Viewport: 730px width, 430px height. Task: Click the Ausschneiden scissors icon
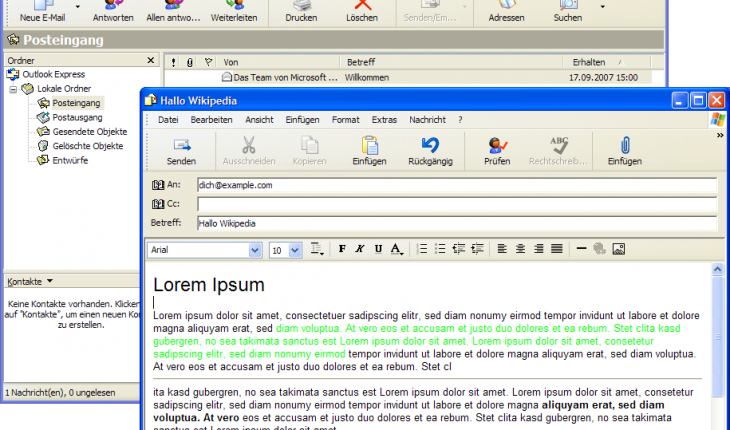coord(249,145)
